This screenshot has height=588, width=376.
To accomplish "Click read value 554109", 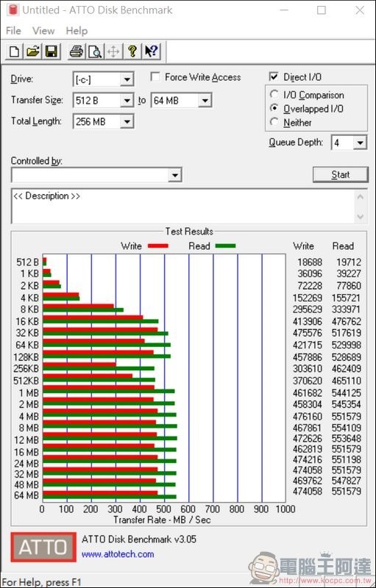I will 347,428.
